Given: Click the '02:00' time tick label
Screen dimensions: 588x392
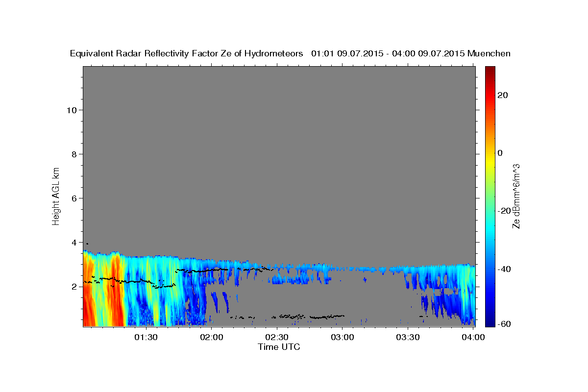Looking at the screenshot, I should (x=212, y=338).
